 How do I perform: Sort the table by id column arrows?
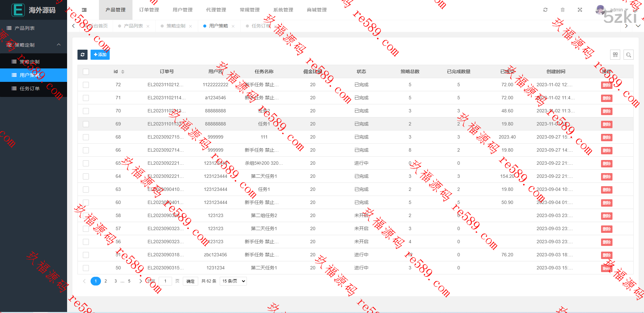click(123, 72)
